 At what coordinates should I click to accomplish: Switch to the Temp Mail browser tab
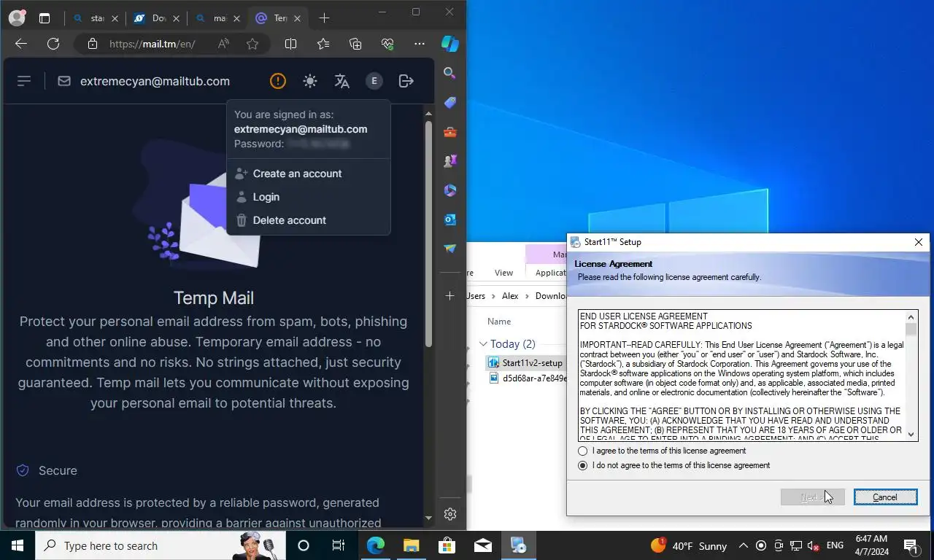coord(279,18)
